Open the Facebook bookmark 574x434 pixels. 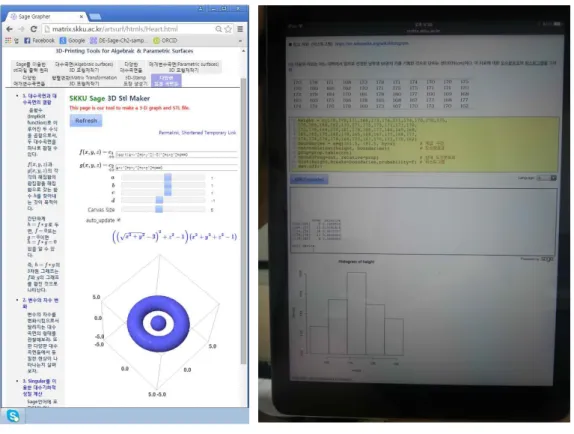pyautogui.click(x=39, y=40)
